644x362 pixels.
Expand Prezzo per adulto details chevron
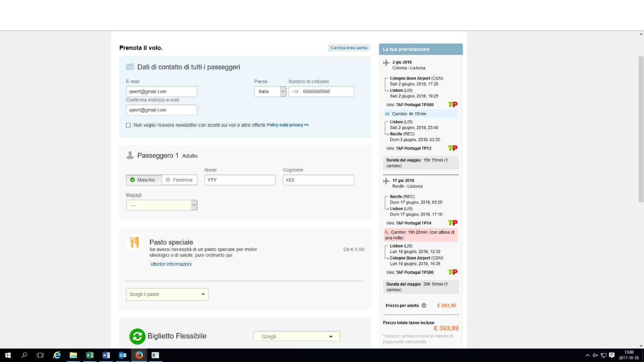pos(424,306)
